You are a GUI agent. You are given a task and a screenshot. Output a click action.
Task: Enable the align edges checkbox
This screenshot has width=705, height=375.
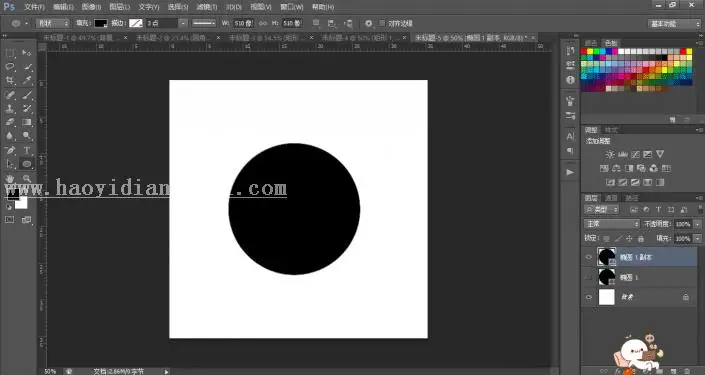(382, 23)
